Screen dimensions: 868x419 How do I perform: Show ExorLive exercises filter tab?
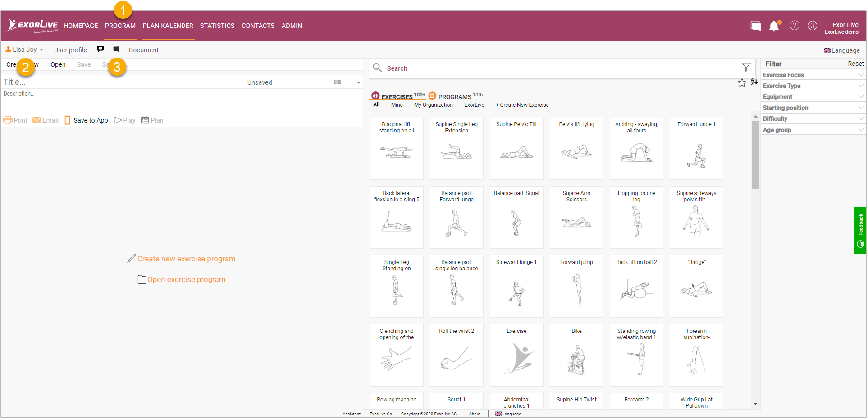click(474, 105)
